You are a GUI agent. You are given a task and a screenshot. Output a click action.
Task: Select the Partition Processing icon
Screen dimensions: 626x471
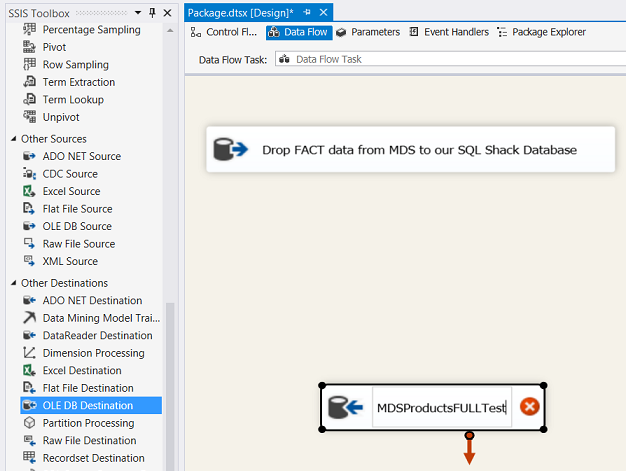coord(29,423)
